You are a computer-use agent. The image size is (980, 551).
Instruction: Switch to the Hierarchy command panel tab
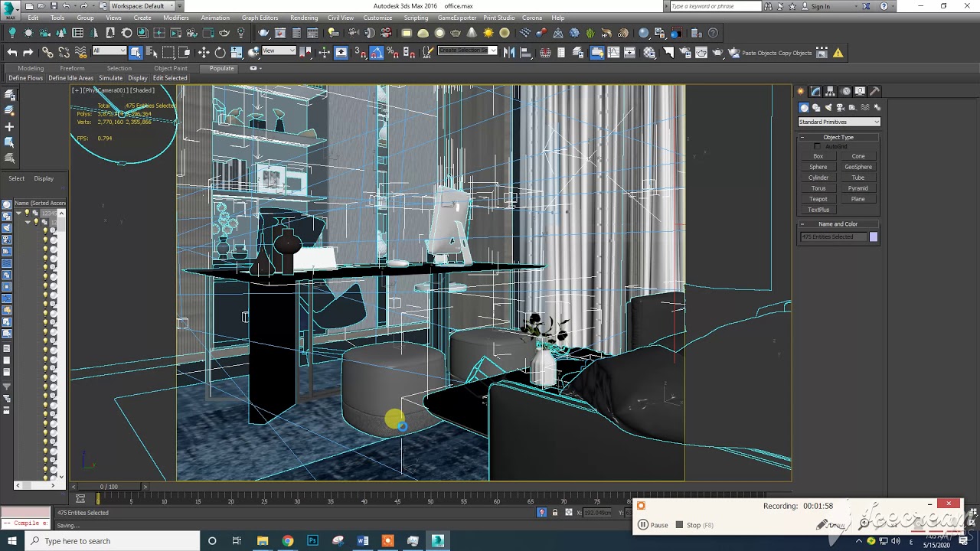coord(831,91)
